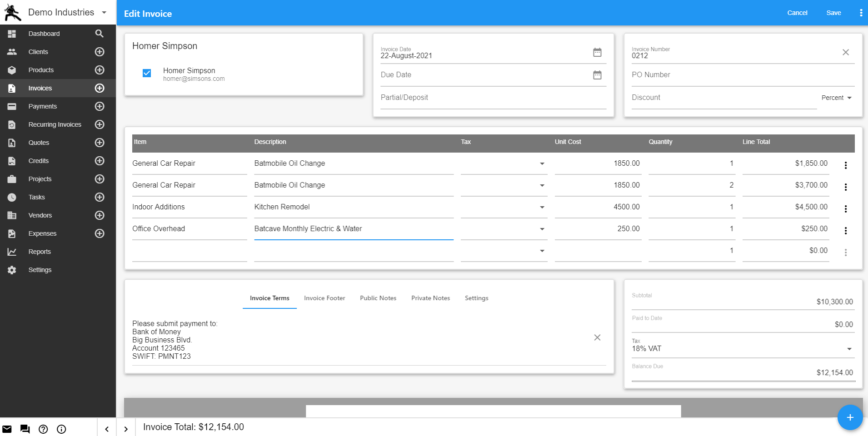Viewport: 868px width, 436px height.
Task: Open Reports from the sidebar icon
Action: (11, 252)
